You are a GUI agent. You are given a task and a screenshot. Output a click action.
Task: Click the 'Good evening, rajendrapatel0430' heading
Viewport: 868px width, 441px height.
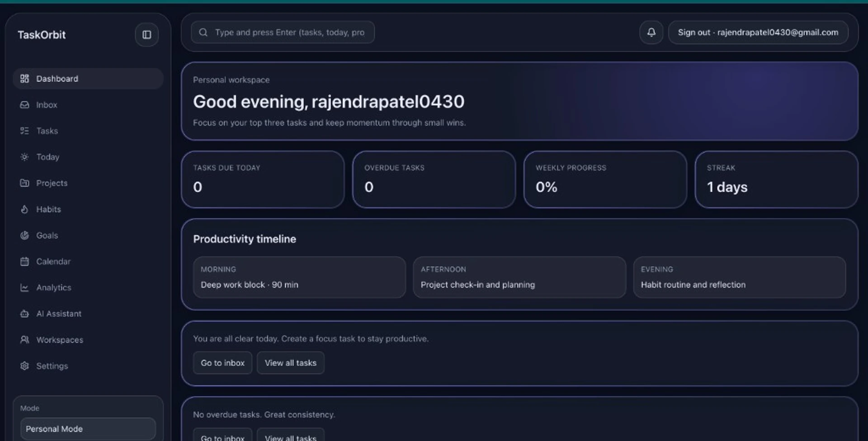pyautogui.click(x=329, y=102)
